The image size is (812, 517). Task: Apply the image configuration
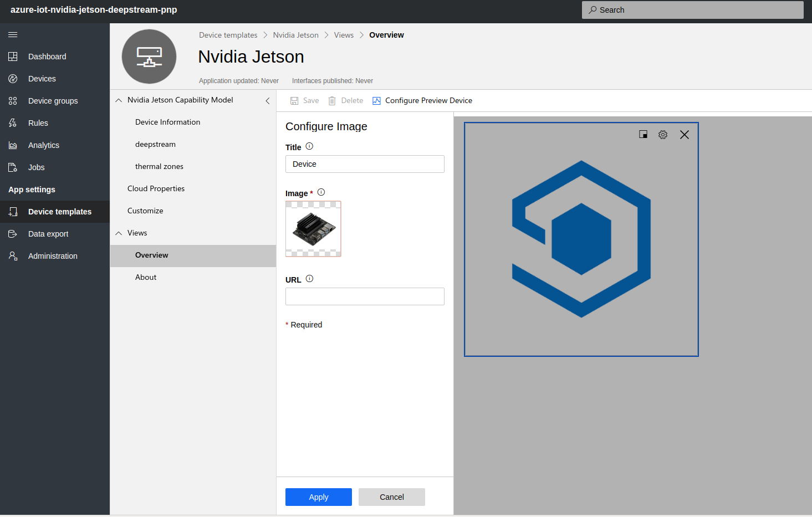click(319, 497)
